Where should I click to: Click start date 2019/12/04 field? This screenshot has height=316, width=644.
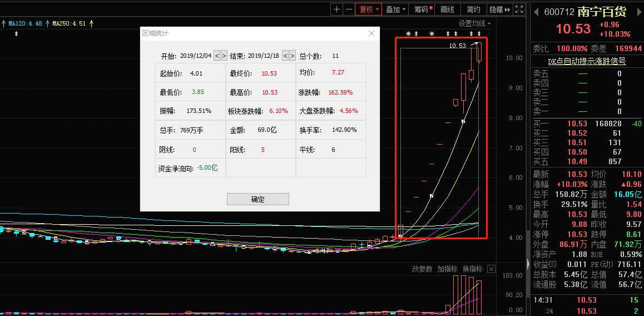[x=196, y=56]
